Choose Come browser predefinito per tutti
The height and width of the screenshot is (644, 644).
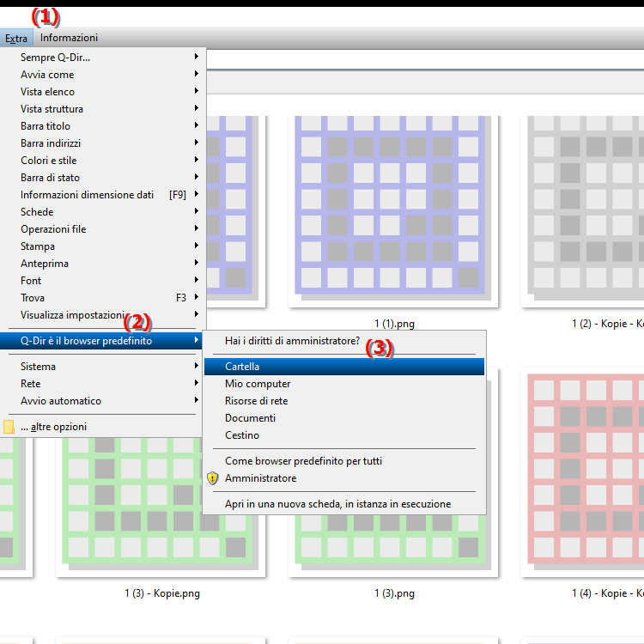tap(344, 461)
